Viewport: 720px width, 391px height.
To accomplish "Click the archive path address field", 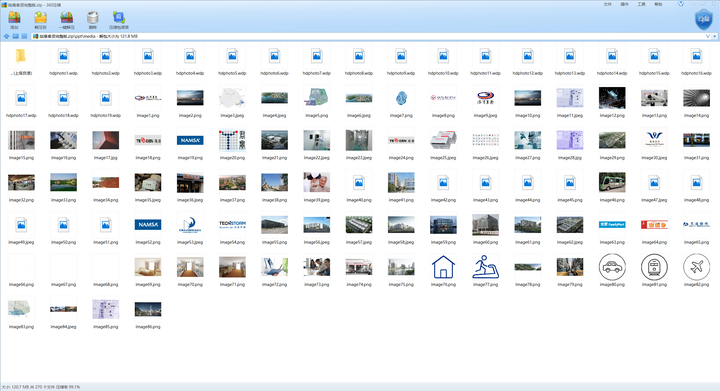I will point(367,36).
